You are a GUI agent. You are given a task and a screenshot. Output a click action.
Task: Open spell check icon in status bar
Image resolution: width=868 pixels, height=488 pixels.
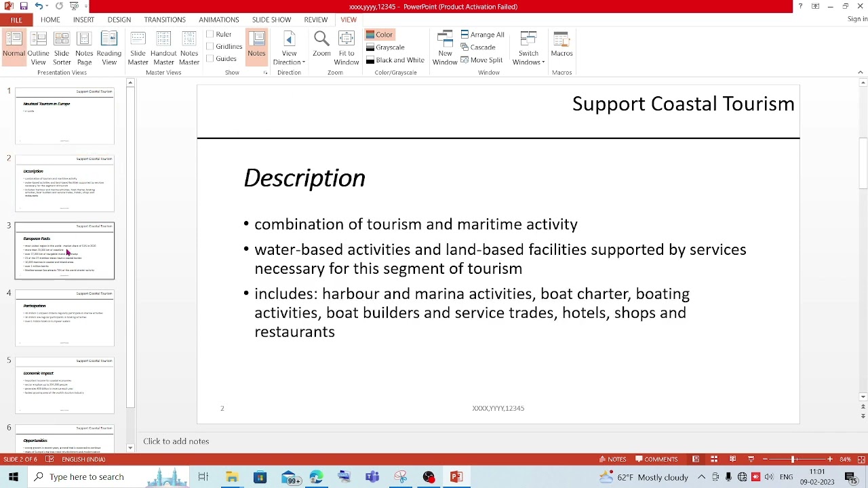click(50, 459)
